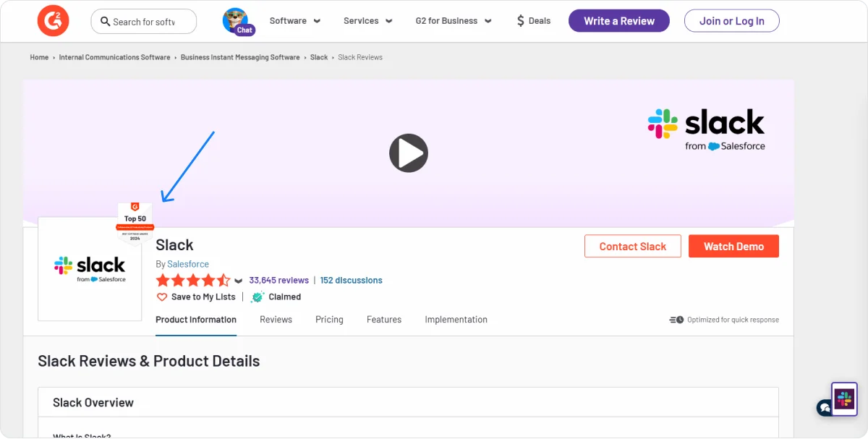This screenshot has height=439, width=868.
Task: Click the chat bubble widget icon
Action: click(x=825, y=408)
